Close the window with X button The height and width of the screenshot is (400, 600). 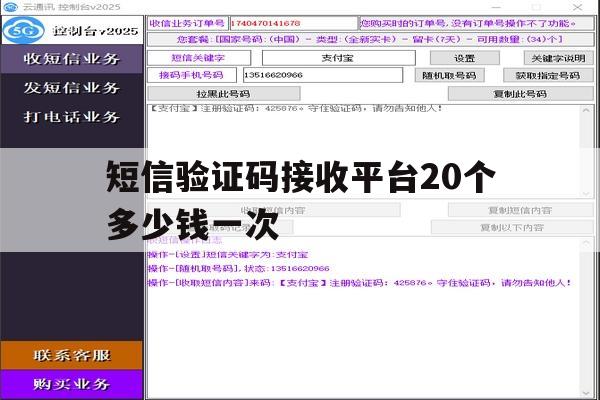click(x=578, y=7)
